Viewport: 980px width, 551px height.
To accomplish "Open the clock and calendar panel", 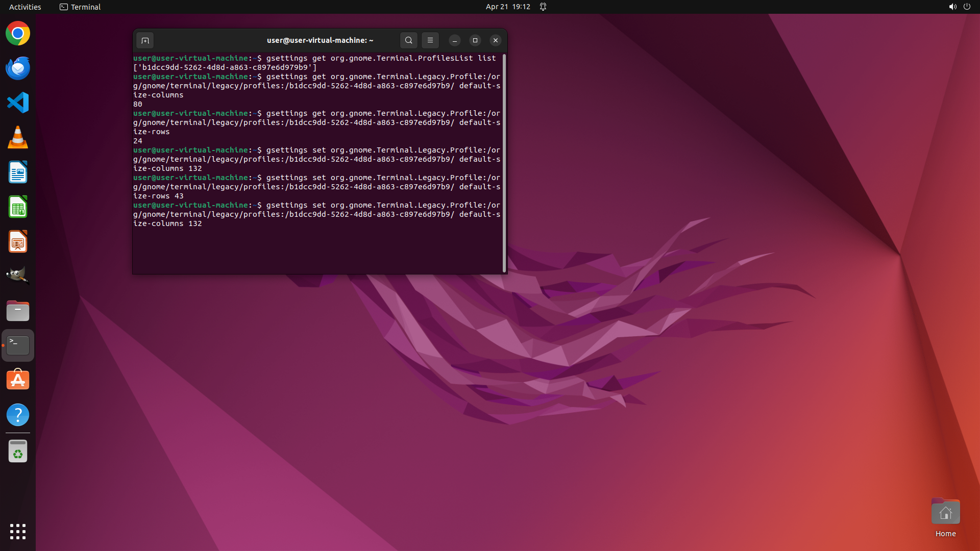I will click(x=507, y=7).
